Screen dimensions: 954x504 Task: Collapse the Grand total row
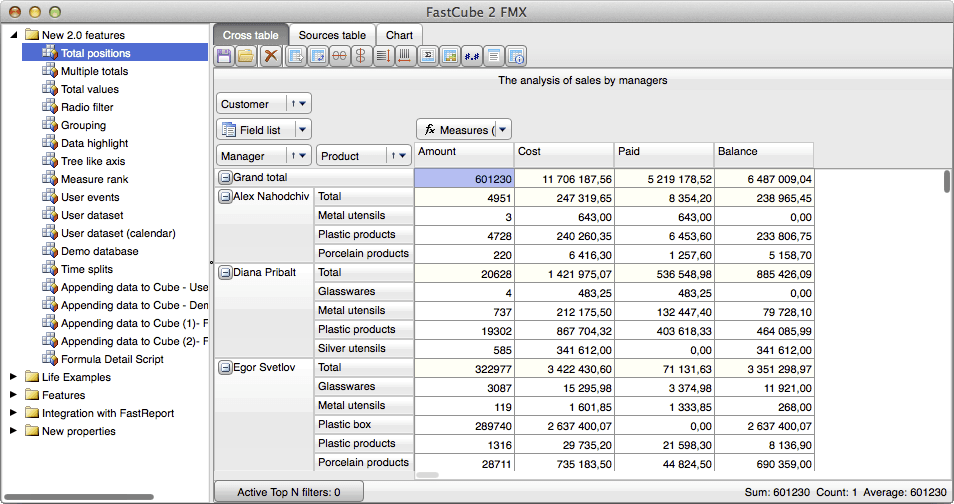point(225,178)
